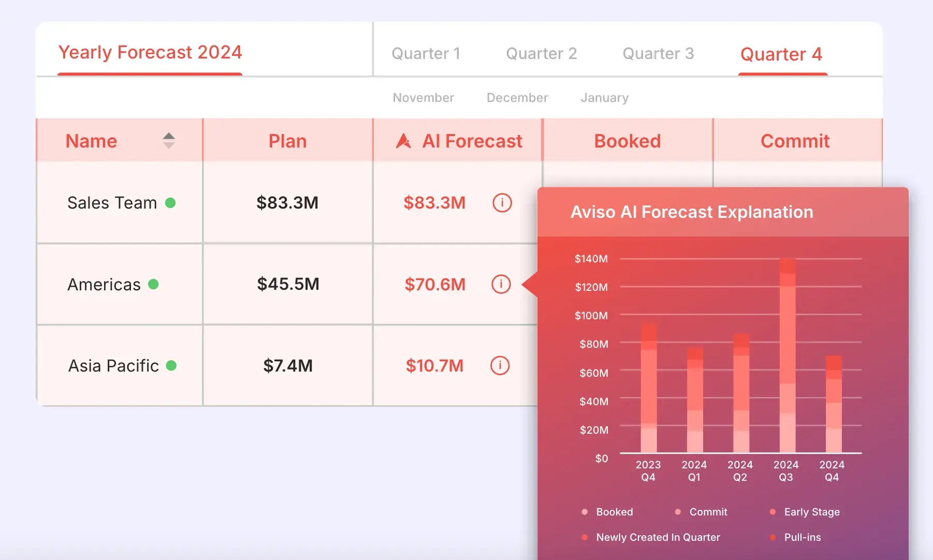Select the Yearly Forecast 2024 tab

pos(150,52)
